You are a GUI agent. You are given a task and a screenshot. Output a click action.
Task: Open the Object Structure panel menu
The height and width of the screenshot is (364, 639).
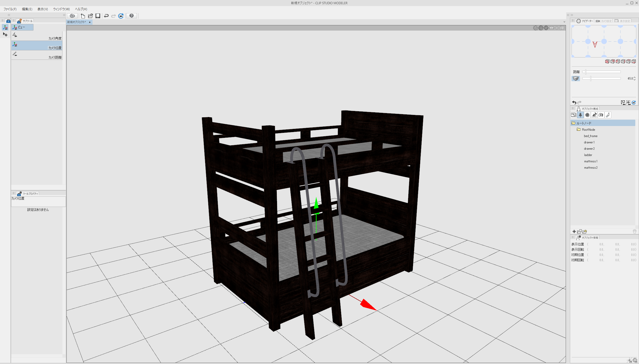coord(572,108)
